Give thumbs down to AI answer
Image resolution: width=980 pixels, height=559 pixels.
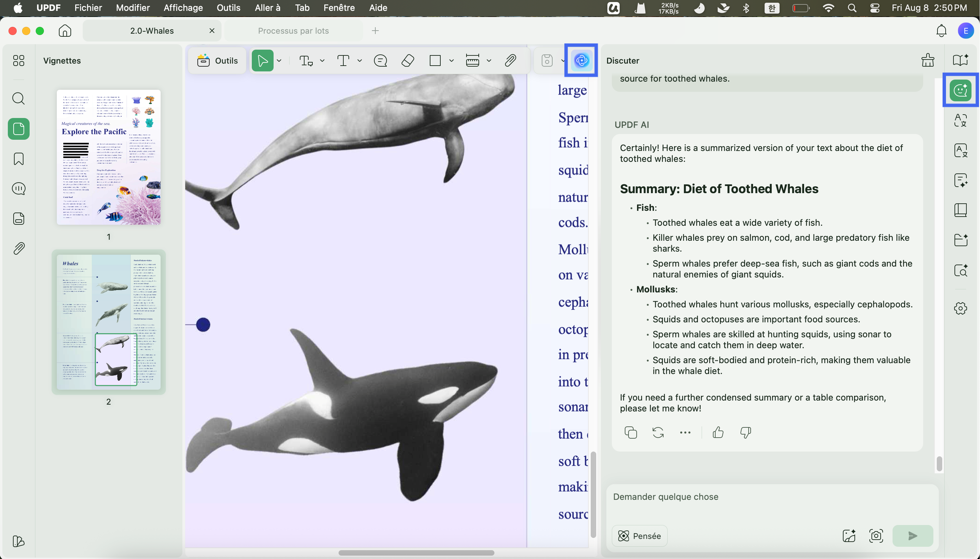coord(745,433)
